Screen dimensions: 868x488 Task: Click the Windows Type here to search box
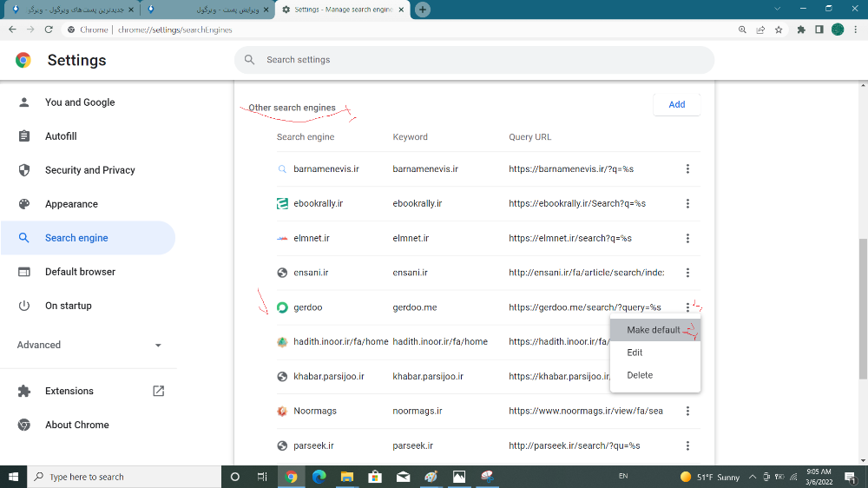(124, 477)
